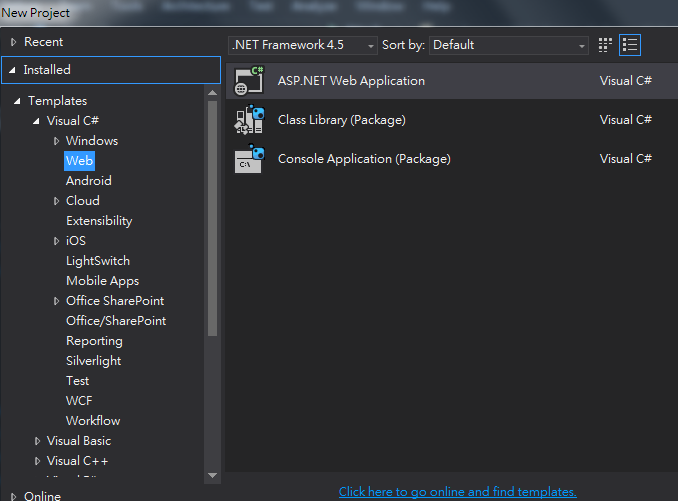
Task: Expand the Recent section
Action: click(x=13, y=42)
